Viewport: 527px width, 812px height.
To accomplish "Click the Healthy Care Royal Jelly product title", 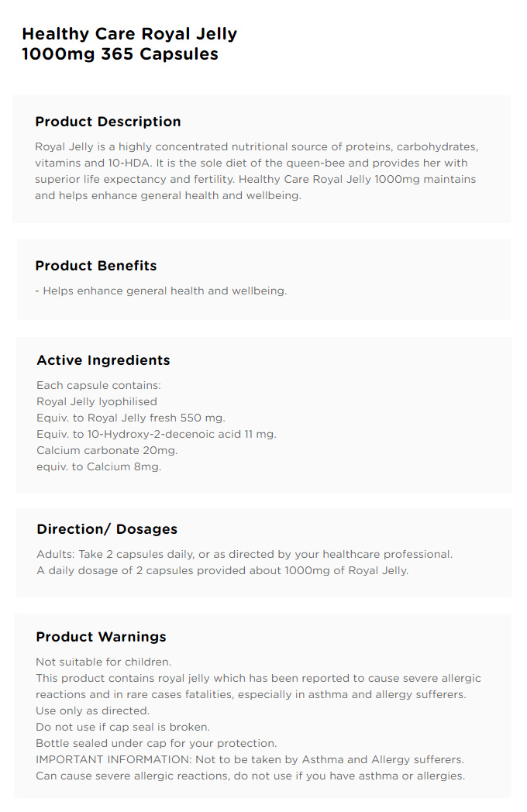I will click(129, 44).
